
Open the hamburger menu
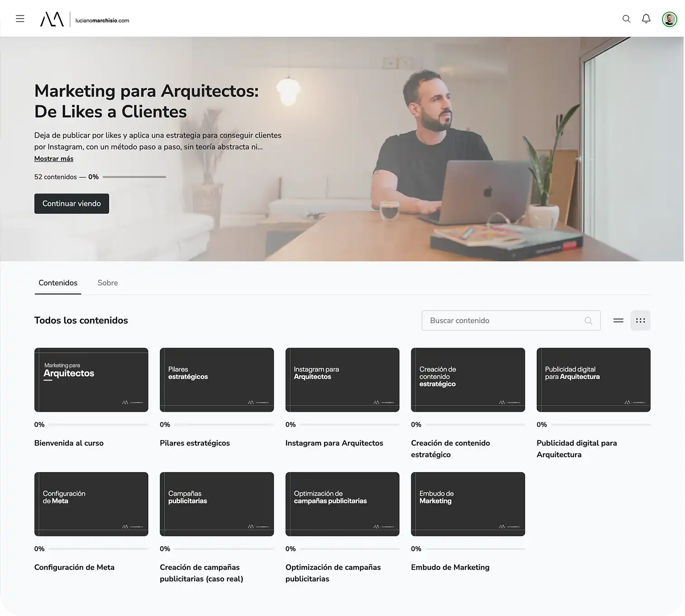[x=20, y=19]
